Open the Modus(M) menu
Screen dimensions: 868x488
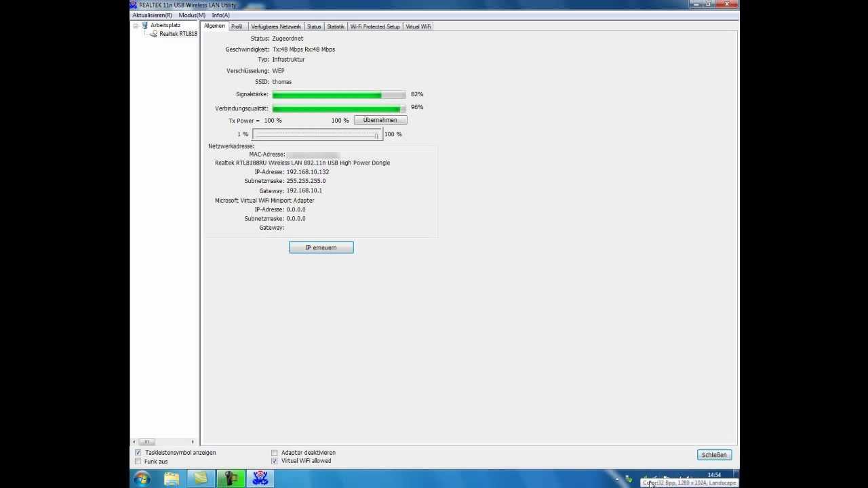[x=192, y=15]
